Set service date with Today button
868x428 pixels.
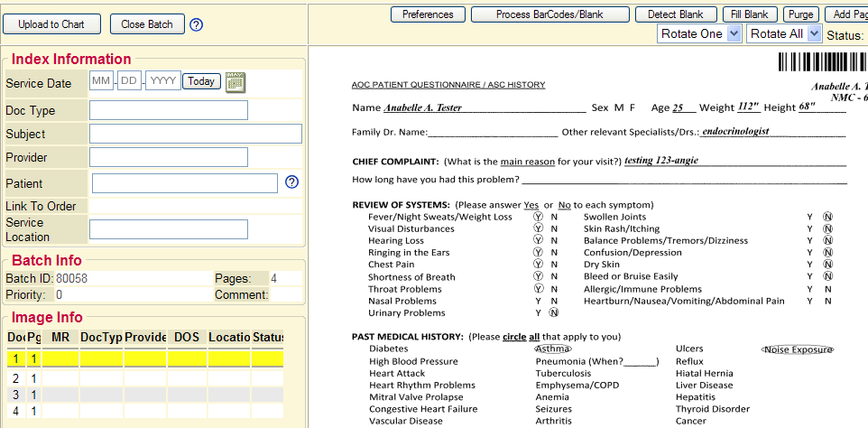click(x=201, y=81)
